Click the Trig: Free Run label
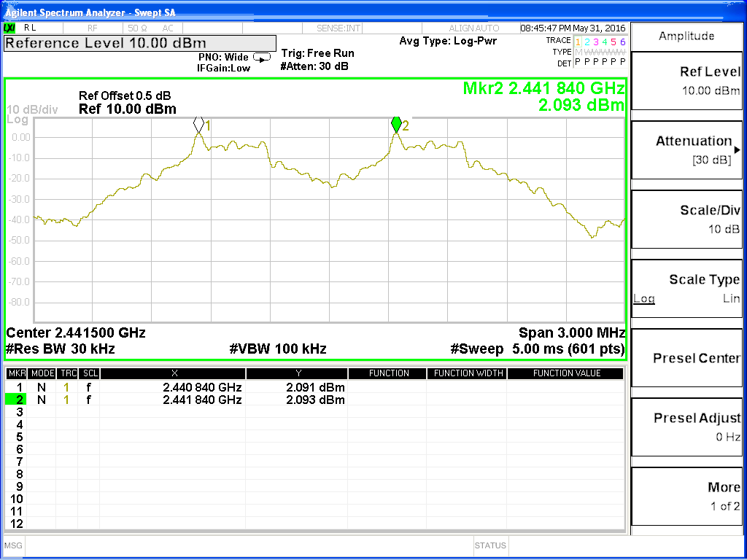The width and height of the screenshot is (747, 560). point(318,53)
